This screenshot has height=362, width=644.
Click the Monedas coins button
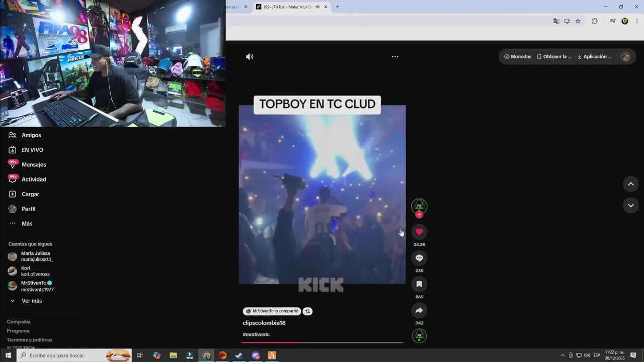tap(518, 57)
